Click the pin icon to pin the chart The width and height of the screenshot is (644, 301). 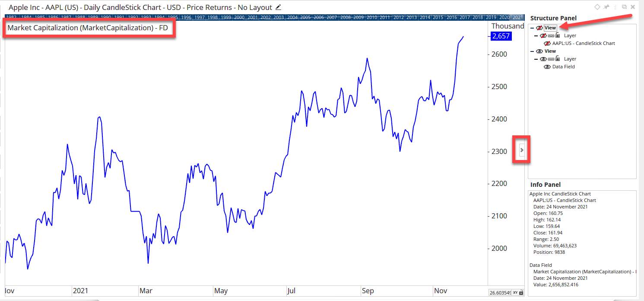pos(606,6)
